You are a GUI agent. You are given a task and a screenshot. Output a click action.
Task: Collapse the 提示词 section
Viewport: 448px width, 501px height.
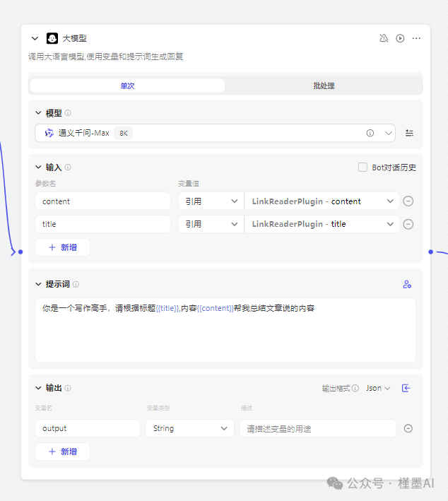(x=38, y=284)
